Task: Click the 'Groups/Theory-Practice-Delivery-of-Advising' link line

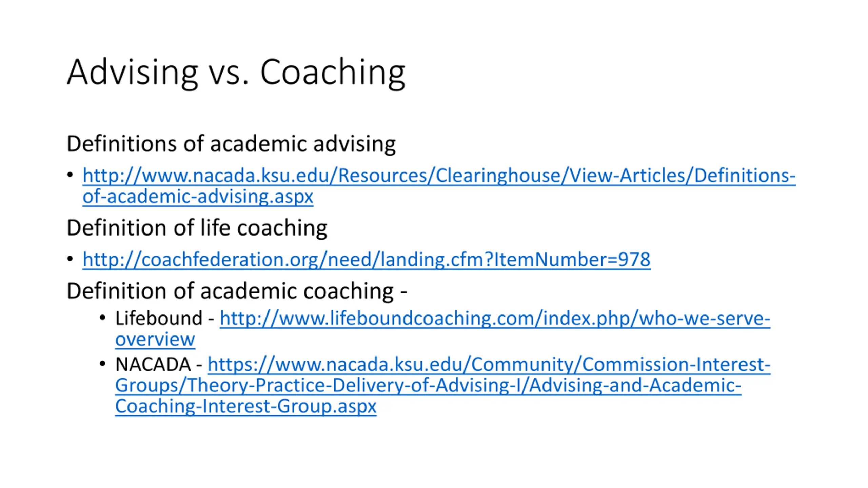Action: pyautogui.click(x=428, y=386)
